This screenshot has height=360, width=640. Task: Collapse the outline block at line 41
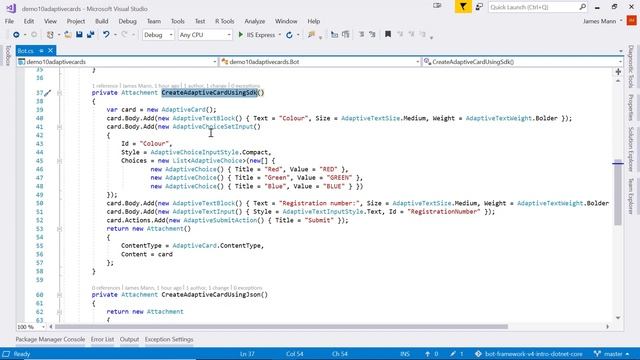click(x=60, y=127)
